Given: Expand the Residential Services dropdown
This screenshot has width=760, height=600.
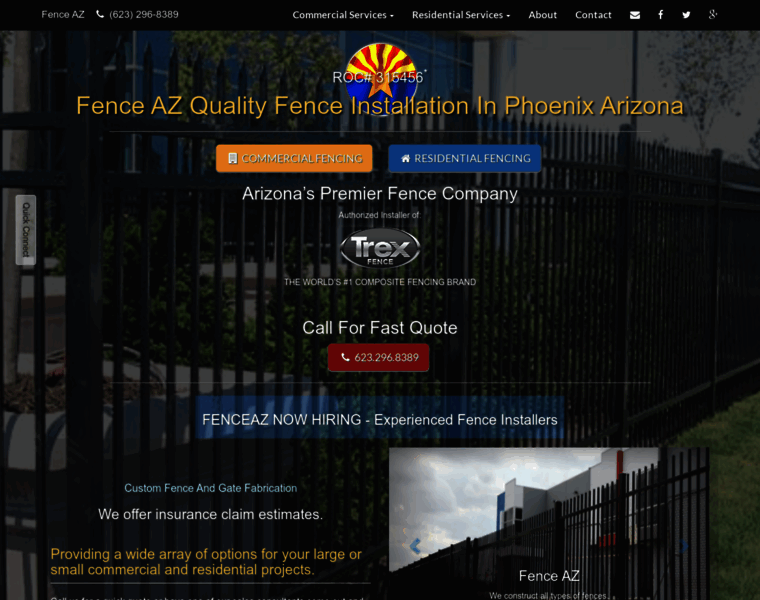Looking at the screenshot, I should pos(461,15).
